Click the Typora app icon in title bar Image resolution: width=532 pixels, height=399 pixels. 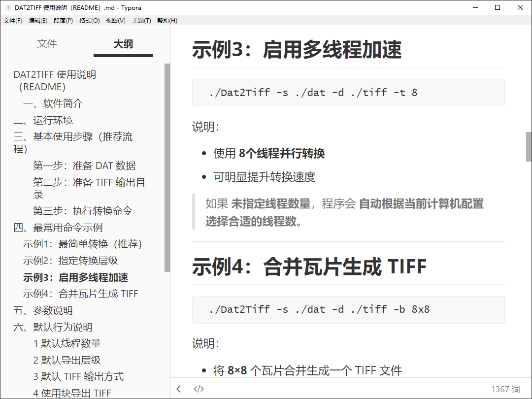pyautogui.click(x=8, y=7)
